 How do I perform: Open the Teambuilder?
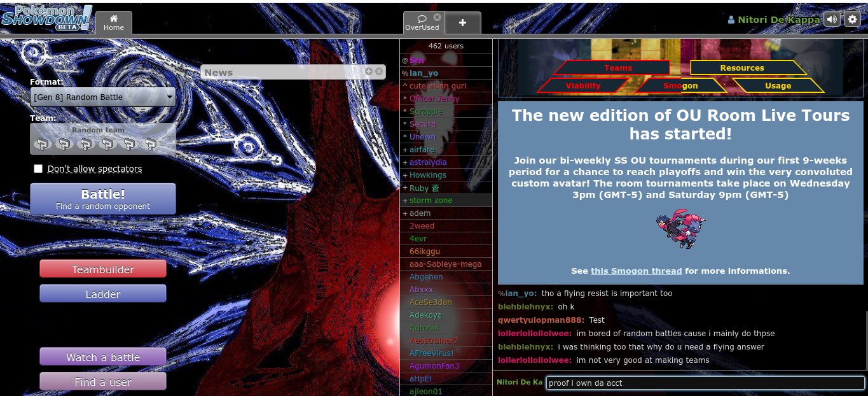[103, 269]
